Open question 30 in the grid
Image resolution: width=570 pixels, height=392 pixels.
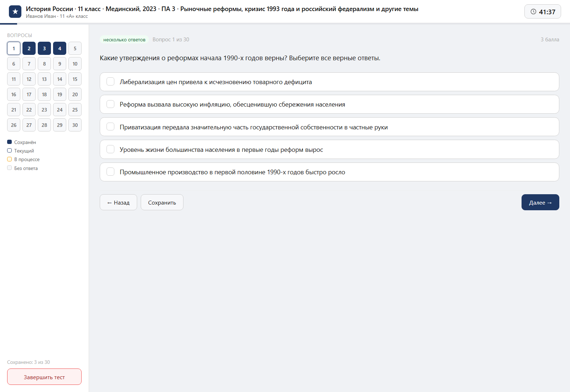75,125
